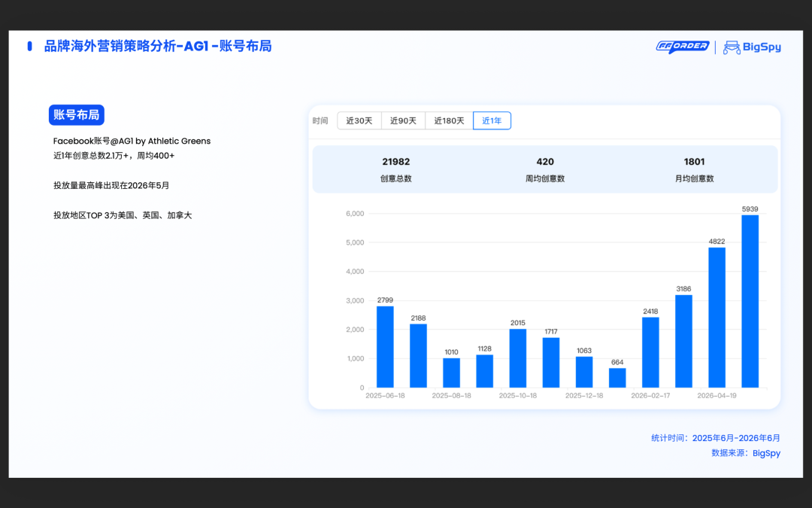The width and height of the screenshot is (812, 508).
Task: Click the 1801 月均创意数 value
Action: (695, 162)
